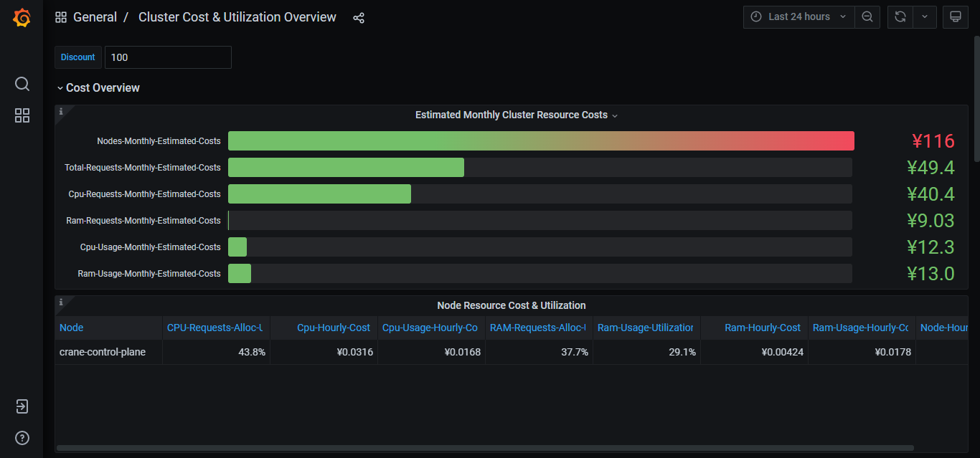980x458 pixels.
Task: Click the ¥13.0 Ram usage value
Action: point(930,273)
